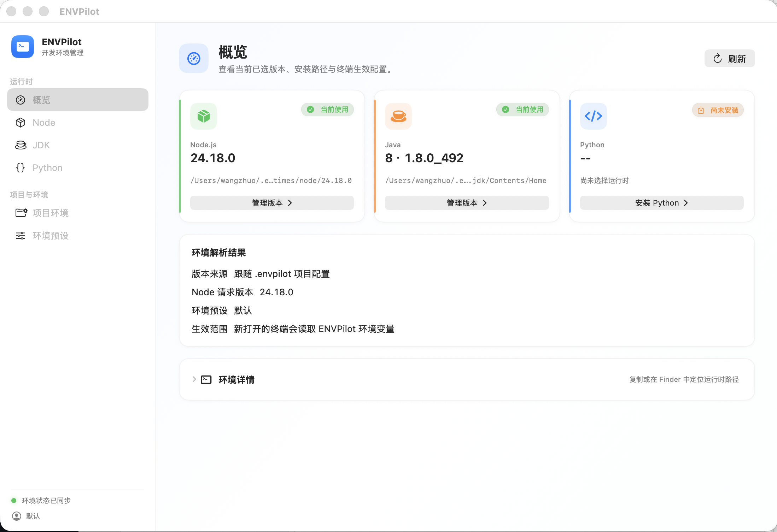Click 管理版本 on the Java card
This screenshot has height=532, width=777.
(467, 203)
